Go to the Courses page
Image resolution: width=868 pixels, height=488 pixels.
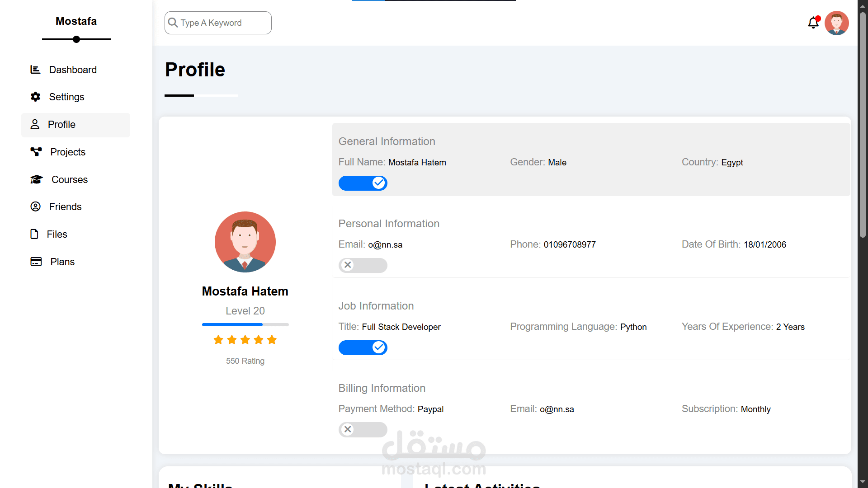(69, 179)
